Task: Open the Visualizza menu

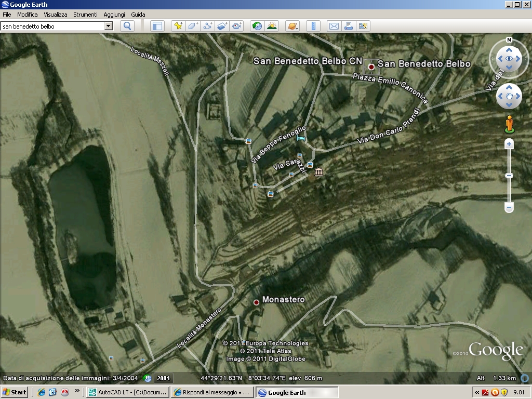Action: (x=55, y=15)
